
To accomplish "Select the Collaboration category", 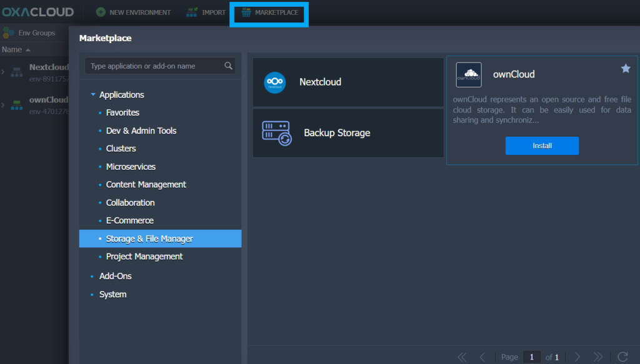I will [x=130, y=202].
